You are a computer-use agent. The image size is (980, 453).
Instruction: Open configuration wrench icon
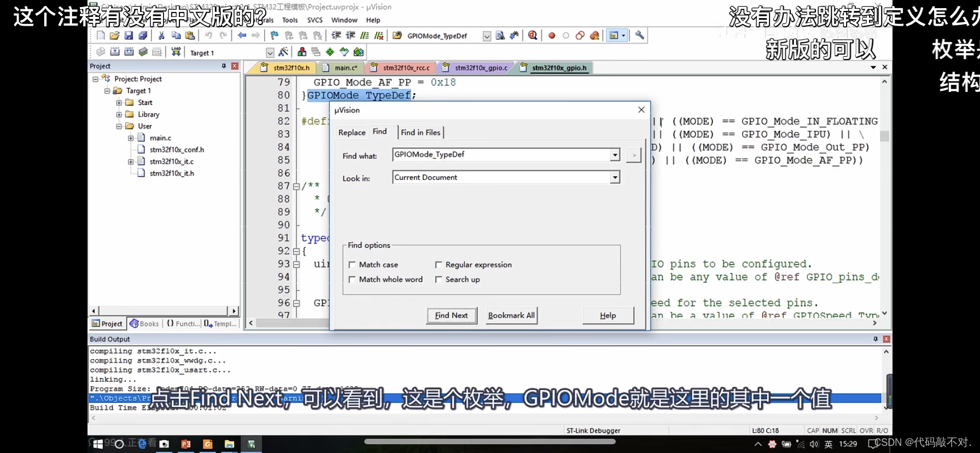[639, 36]
